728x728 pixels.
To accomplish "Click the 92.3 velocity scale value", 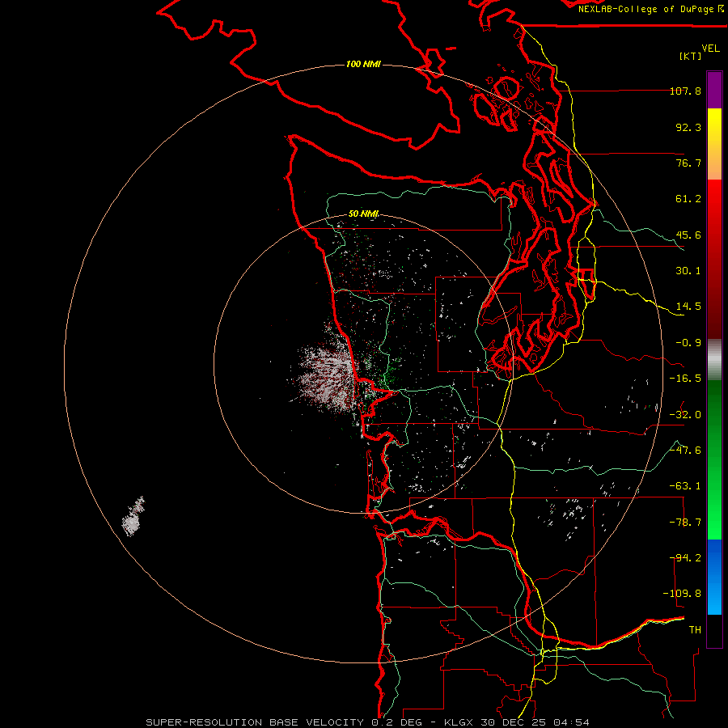I will click(688, 127).
